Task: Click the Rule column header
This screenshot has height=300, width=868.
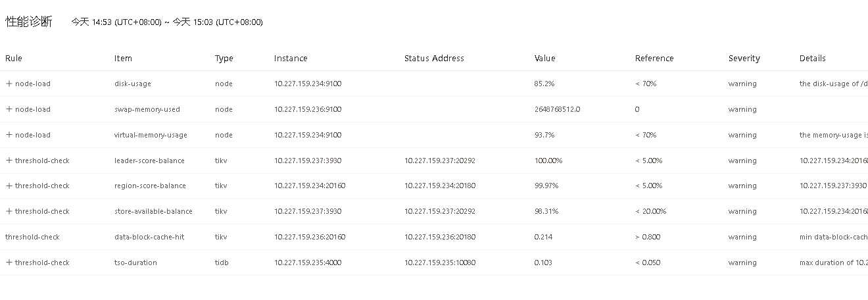Action: 14,59
